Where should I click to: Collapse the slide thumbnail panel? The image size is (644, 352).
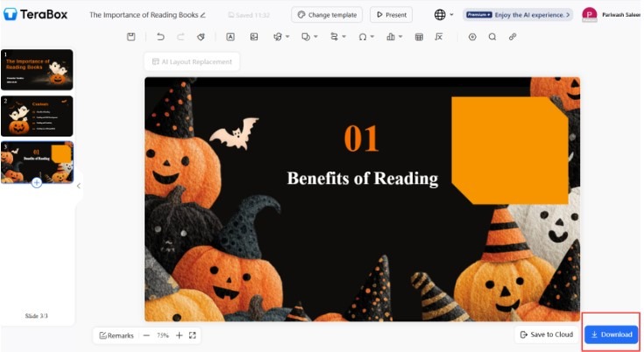pyautogui.click(x=78, y=186)
